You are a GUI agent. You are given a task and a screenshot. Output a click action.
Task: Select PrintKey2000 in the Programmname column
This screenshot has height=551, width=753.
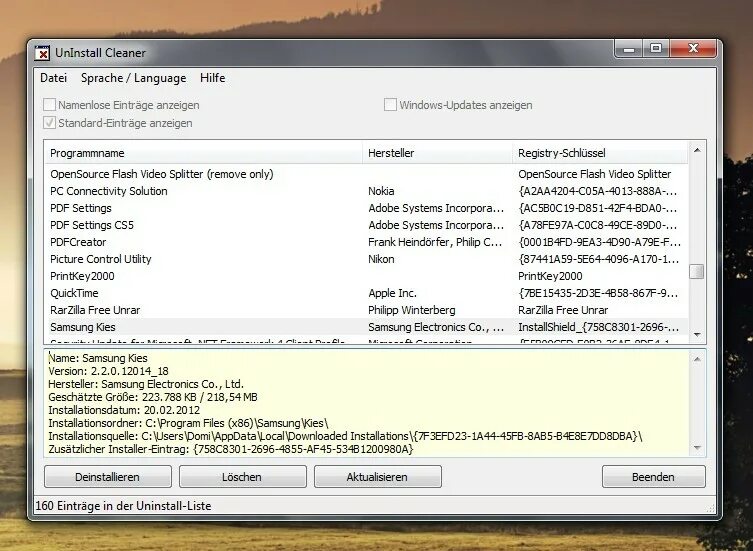(82, 276)
